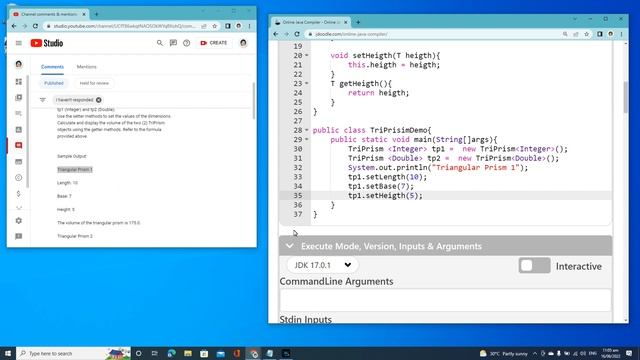Image resolution: width=640 pixels, height=360 pixels.
Task: Select the Online Java Compiler browser tab
Action: pos(311,22)
